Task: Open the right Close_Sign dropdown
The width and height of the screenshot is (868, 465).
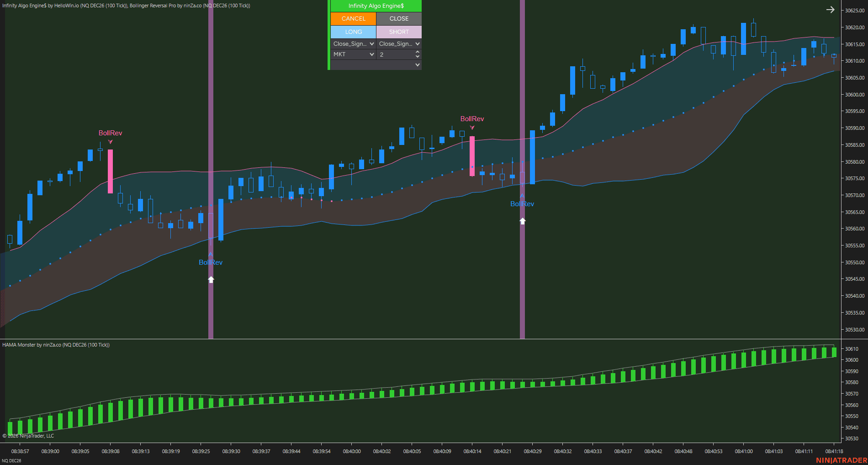Action: [x=399, y=44]
